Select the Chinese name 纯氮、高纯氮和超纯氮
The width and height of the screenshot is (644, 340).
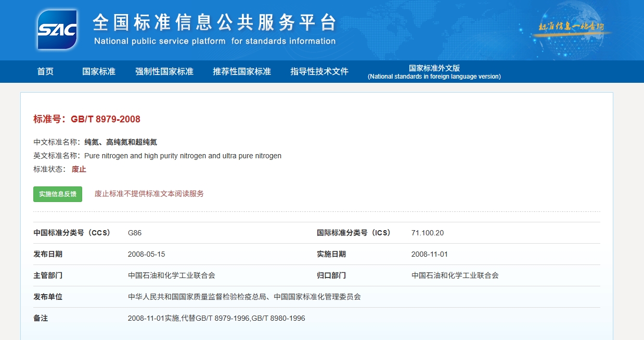121,142
